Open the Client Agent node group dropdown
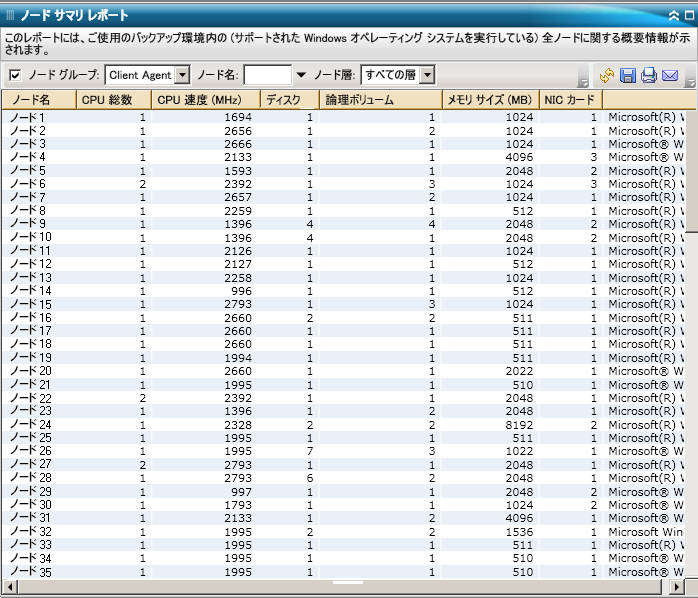Image resolution: width=698 pixels, height=598 pixels. [182, 75]
